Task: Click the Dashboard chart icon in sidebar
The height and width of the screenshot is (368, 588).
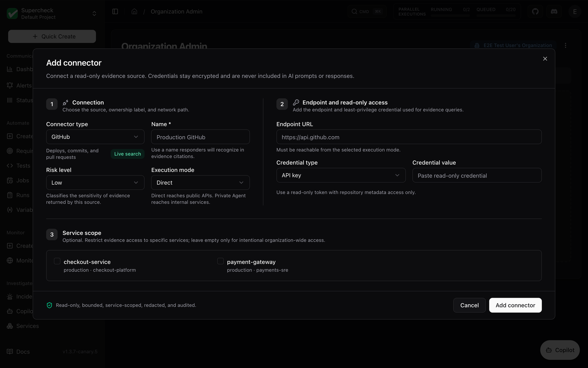Action: 10,69
